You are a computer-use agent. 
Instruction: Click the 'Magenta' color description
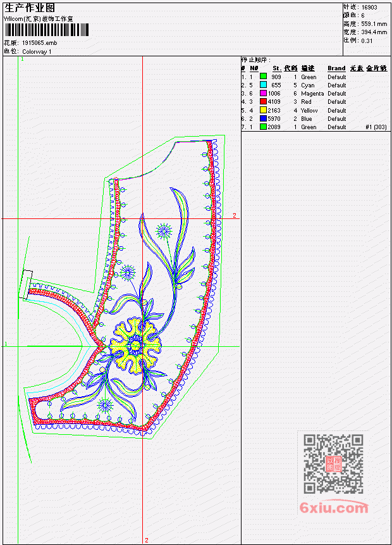click(x=312, y=94)
